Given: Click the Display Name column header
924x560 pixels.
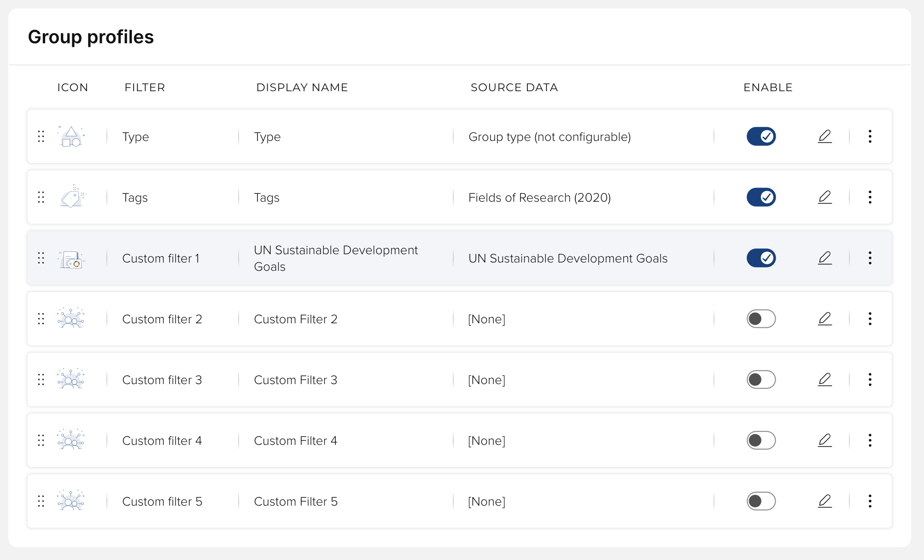Looking at the screenshot, I should [x=302, y=87].
